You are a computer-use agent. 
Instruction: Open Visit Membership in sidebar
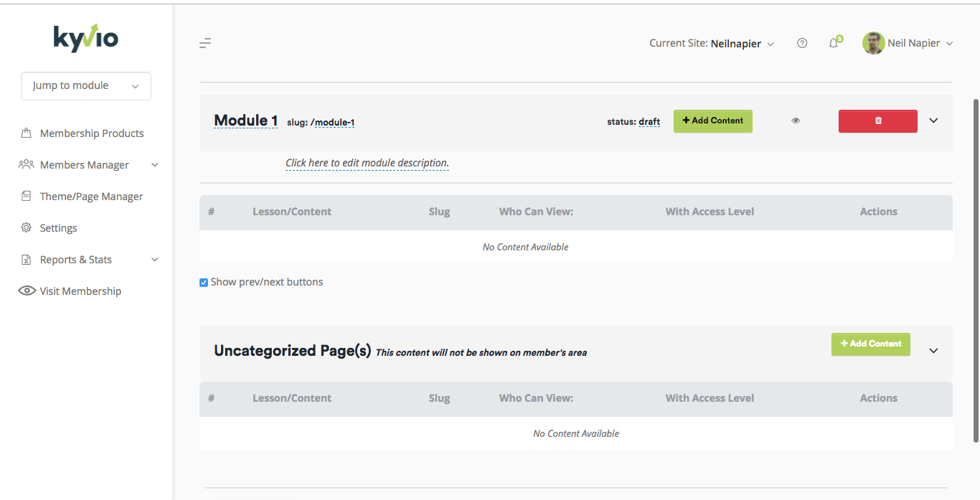(80, 291)
